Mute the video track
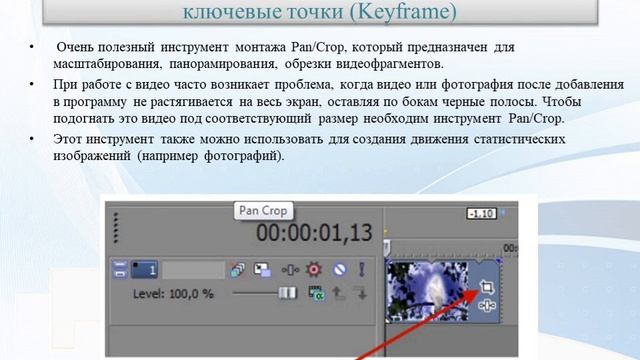Viewport: 640px width, 360px height. pyautogui.click(x=340, y=269)
